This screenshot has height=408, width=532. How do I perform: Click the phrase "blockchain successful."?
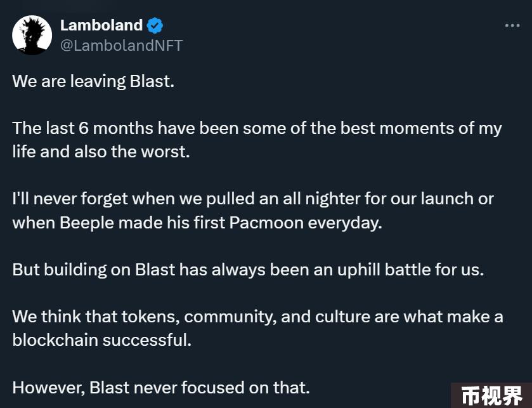102,340
